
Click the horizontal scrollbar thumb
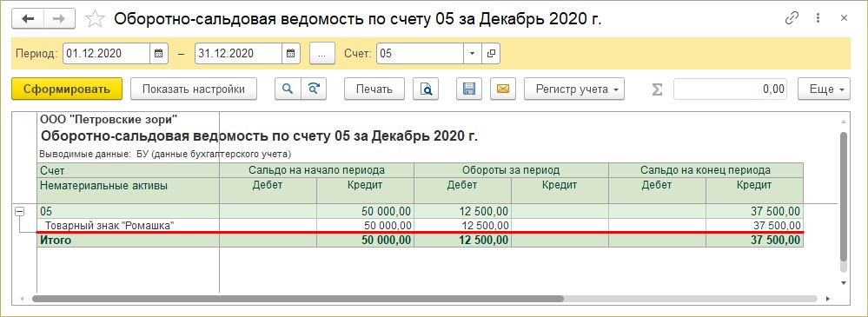pos(297,299)
